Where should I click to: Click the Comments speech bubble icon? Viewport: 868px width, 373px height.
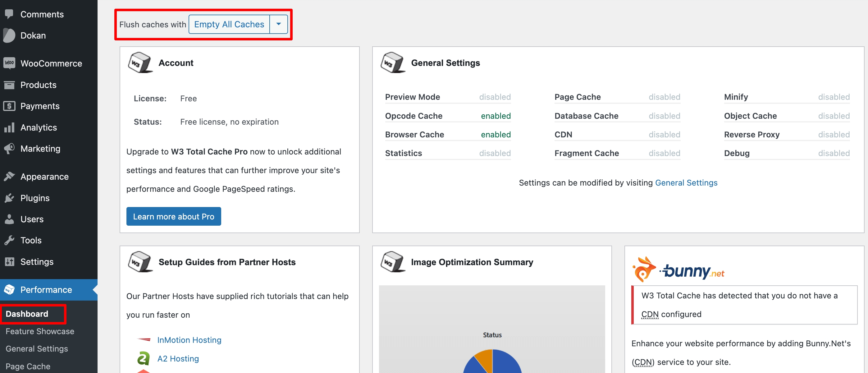click(9, 14)
